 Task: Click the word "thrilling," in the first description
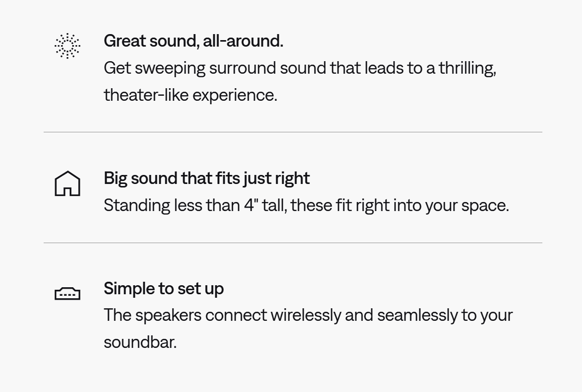[467, 68]
